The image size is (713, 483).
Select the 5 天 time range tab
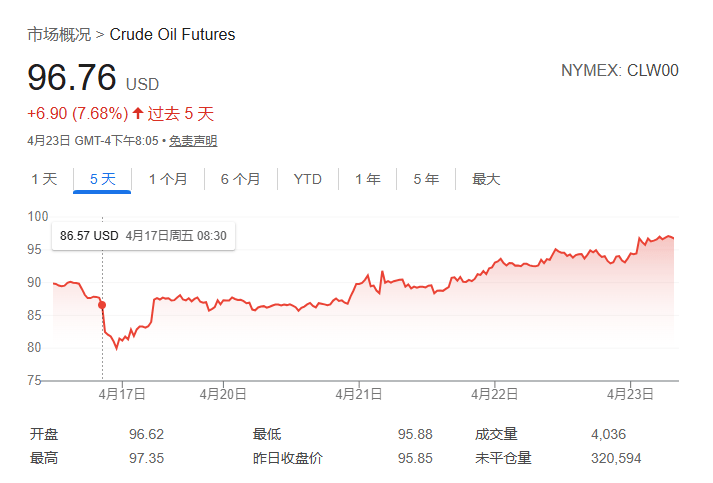pos(103,180)
